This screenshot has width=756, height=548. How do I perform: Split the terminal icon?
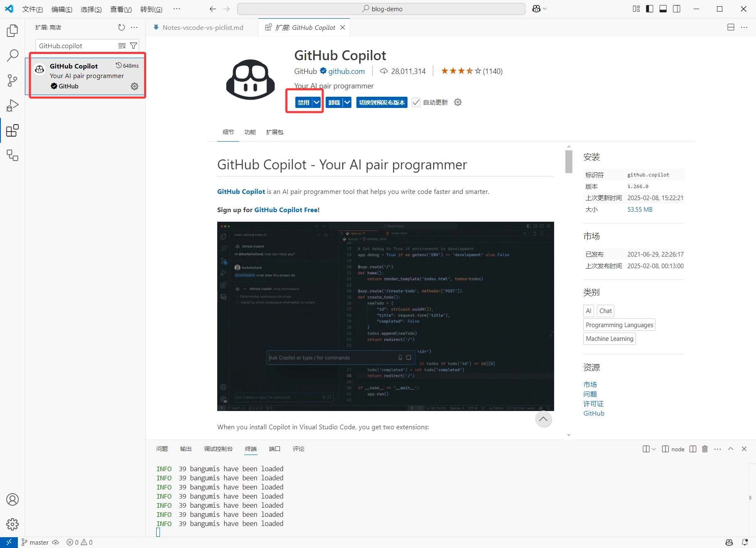[693, 449]
